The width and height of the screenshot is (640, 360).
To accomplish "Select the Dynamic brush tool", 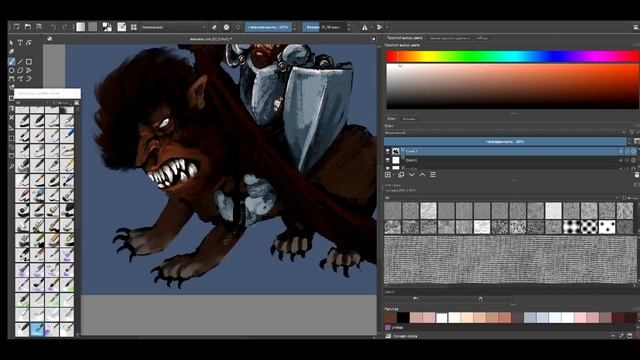I will pyautogui.click(x=29, y=79).
